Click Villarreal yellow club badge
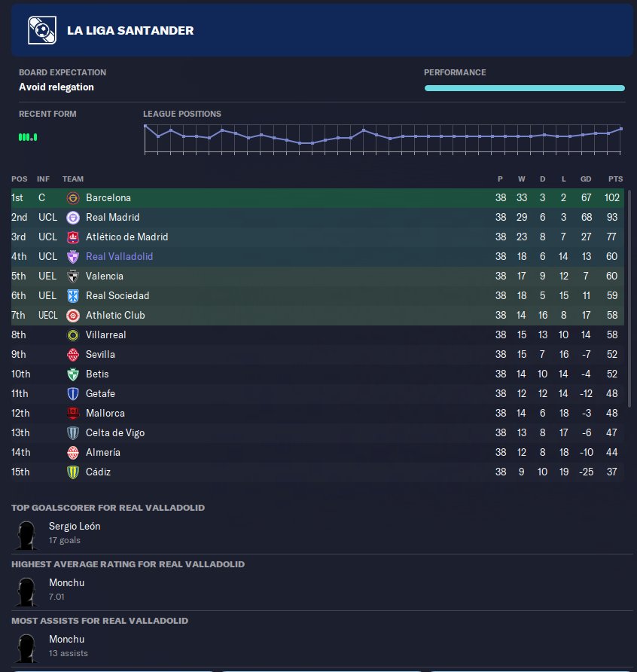 [x=73, y=335]
